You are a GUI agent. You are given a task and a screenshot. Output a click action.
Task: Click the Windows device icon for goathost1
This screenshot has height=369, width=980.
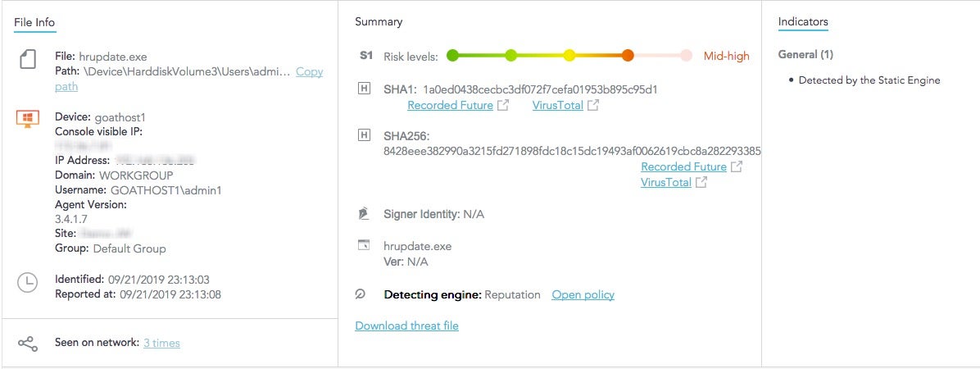27,119
